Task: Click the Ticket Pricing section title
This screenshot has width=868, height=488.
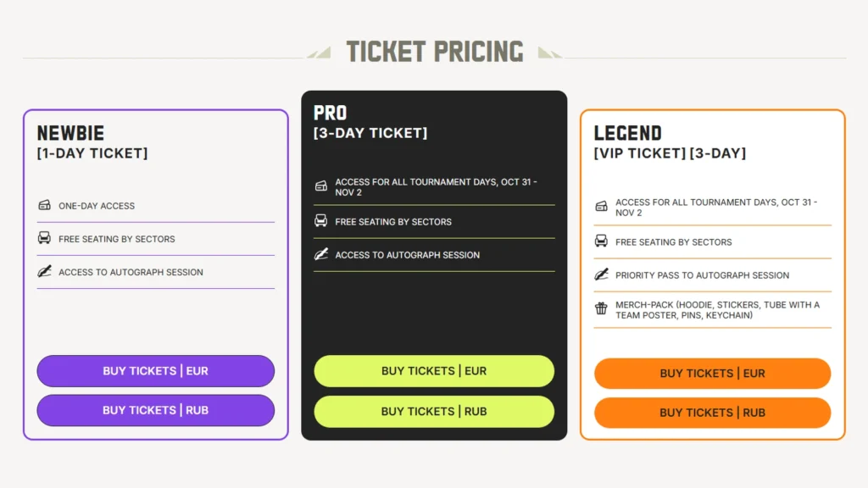Action: (x=434, y=52)
